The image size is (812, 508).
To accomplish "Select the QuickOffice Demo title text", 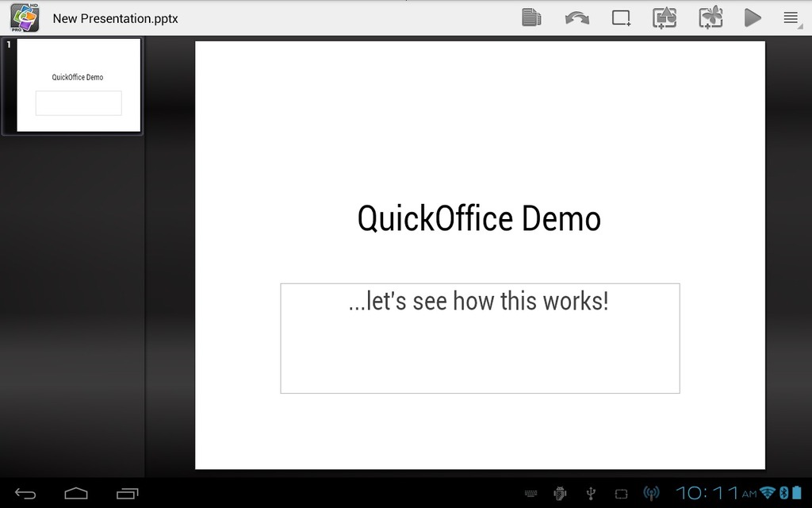I will coord(479,219).
